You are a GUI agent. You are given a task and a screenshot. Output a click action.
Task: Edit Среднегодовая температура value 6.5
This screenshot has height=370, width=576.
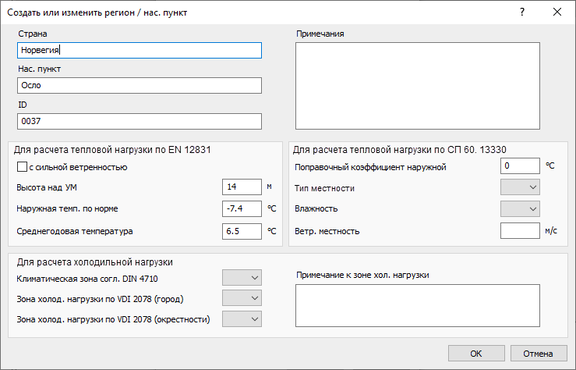pos(242,231)
